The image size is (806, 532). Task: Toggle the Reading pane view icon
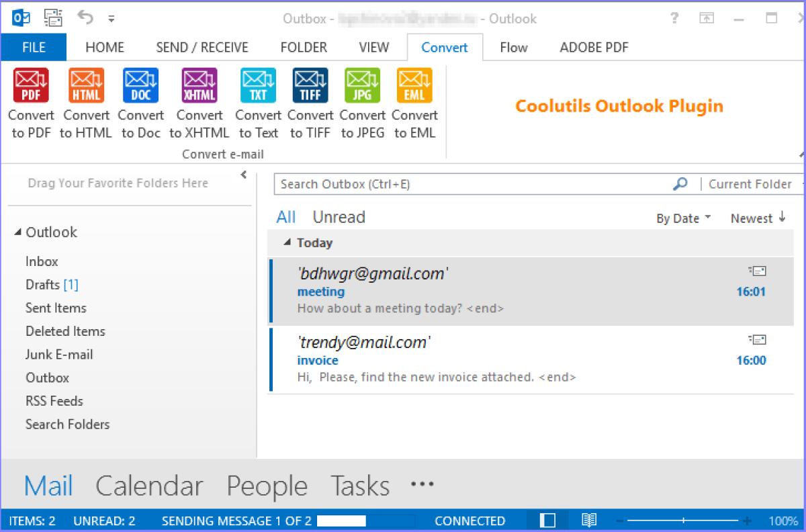(x=547, y=520)
